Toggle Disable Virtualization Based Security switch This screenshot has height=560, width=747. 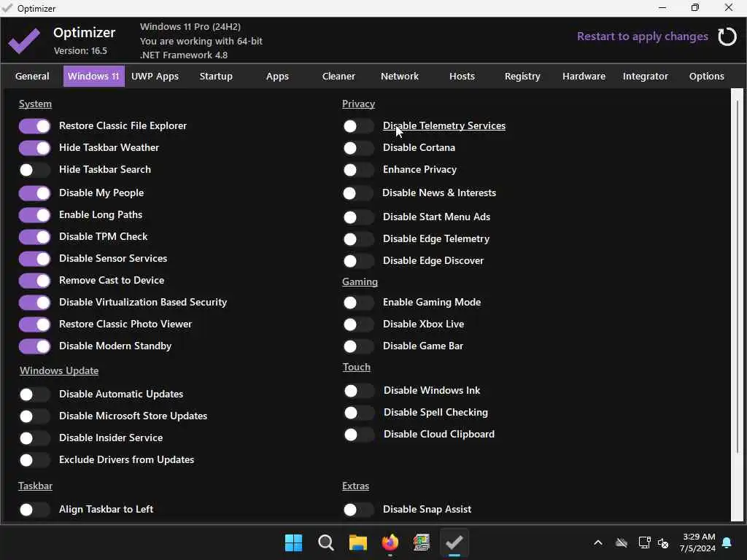34,303
